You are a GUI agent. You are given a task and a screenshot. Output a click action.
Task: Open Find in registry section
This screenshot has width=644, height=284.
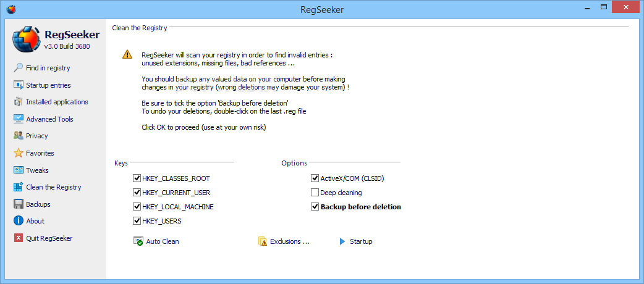[48, 68]
